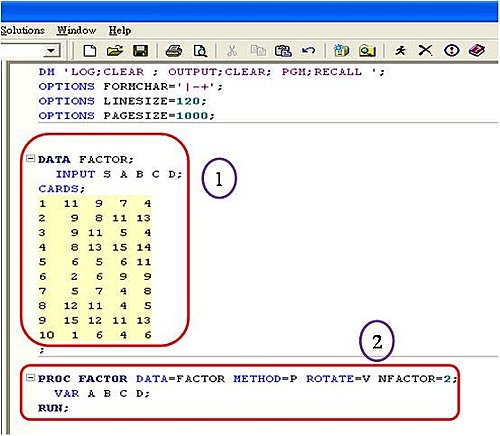This screenshot has width=500, height=436.
Task: Click the Paste clipboard icon
Action: click(283, 51)
